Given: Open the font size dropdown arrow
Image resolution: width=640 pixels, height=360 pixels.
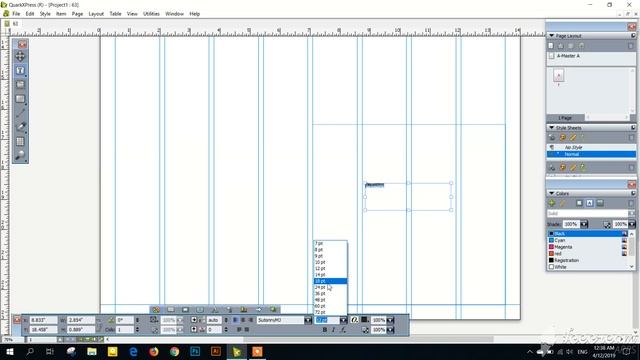Looking at the screenshot, I should coord(343,320).
